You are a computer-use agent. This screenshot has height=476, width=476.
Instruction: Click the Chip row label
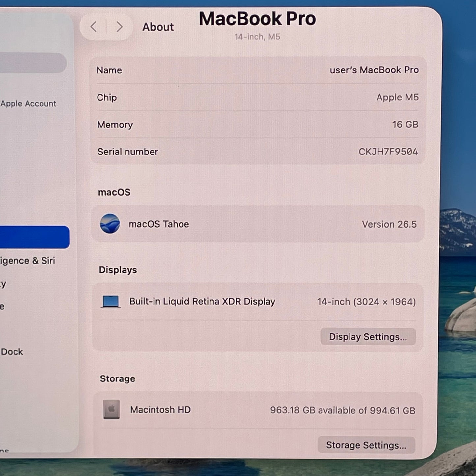click(107, 98)
